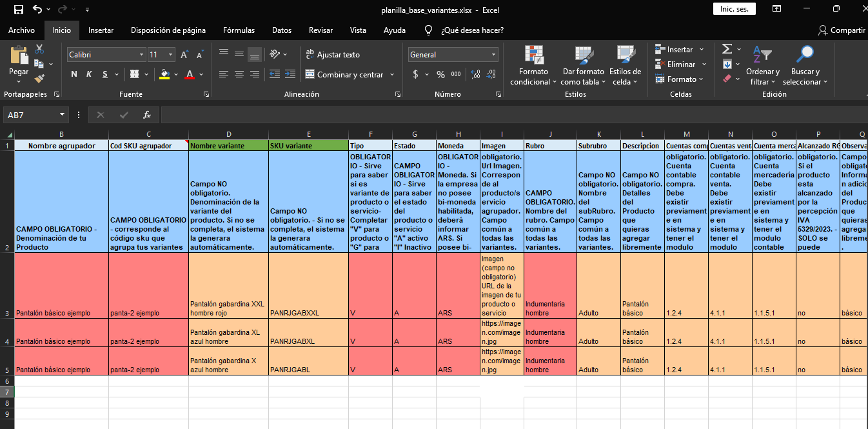868x429 pixels.
Task: Switch to the Datos tab
Action: click(282, 30)
